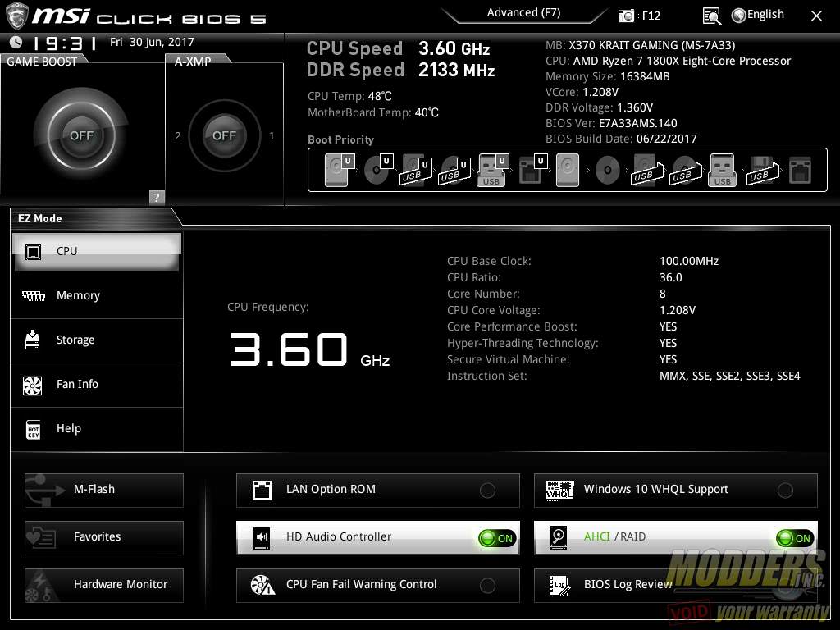Click the MotherBoard Temp 40°C reading

pyautogui.click(x=373, y=112)
